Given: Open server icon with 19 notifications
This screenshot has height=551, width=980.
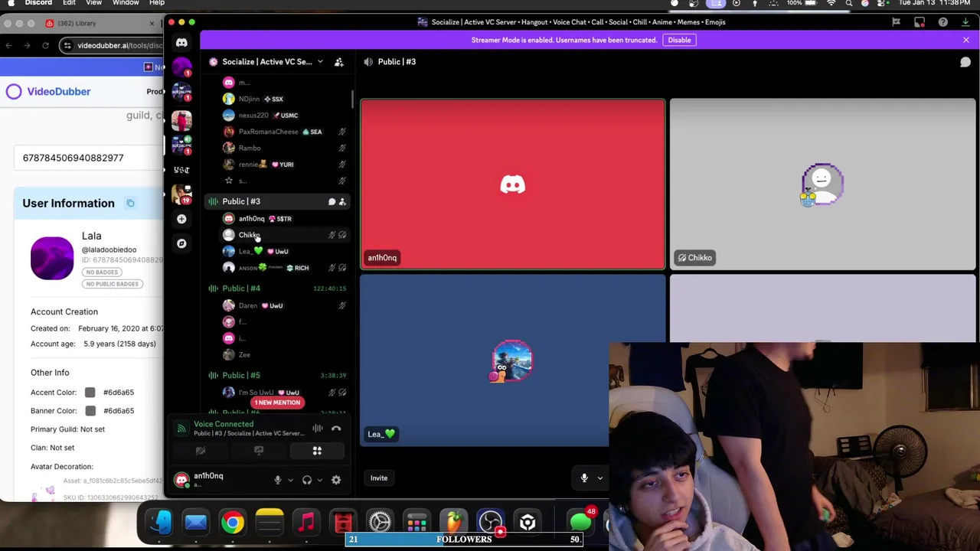Looking at the screenshot, I should pyautogui.click(x=181, y=194).
